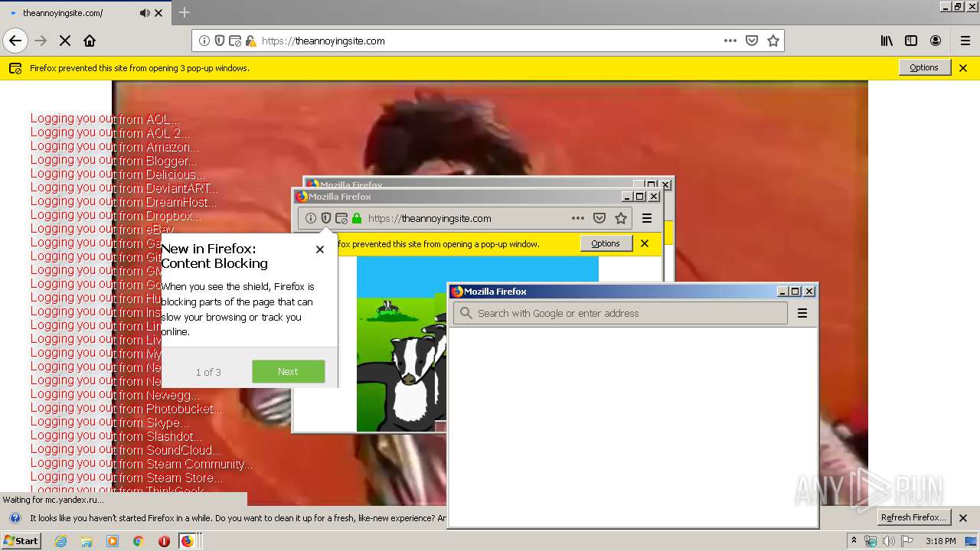Click the shield icon in popup window address bar

coord(326,218)
